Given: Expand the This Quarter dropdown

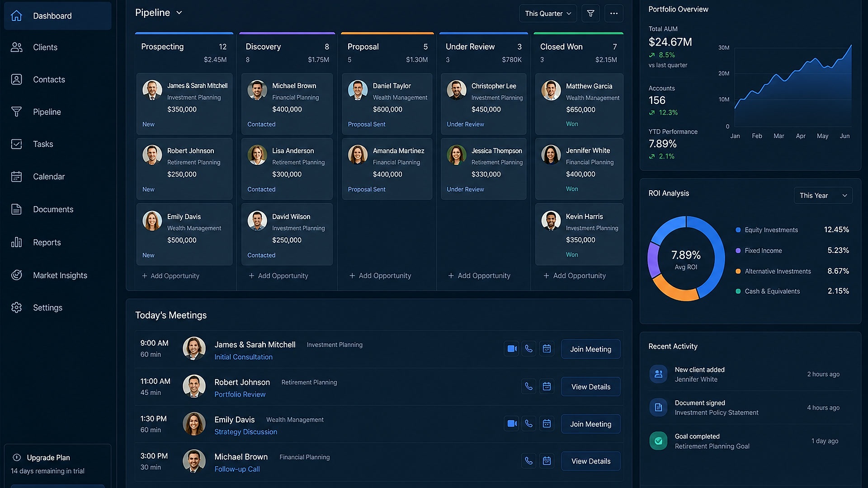Looking at the screenshot, I should pos(548,14).
